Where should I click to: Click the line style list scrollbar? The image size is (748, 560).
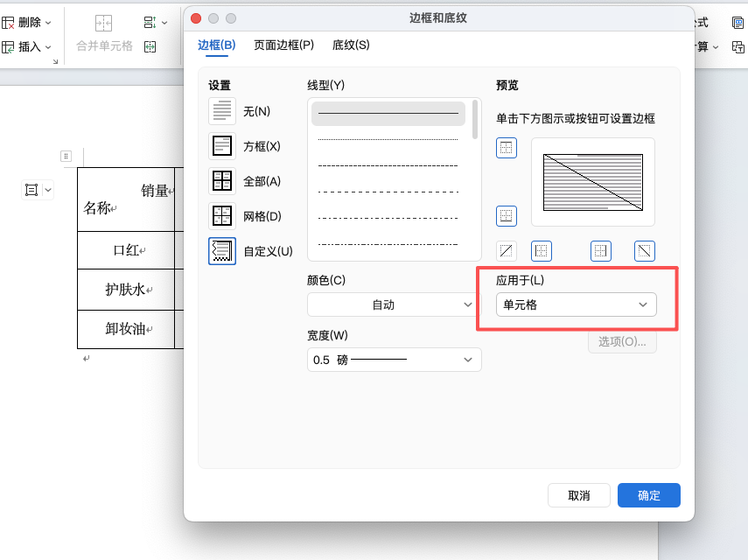point(475,119)
